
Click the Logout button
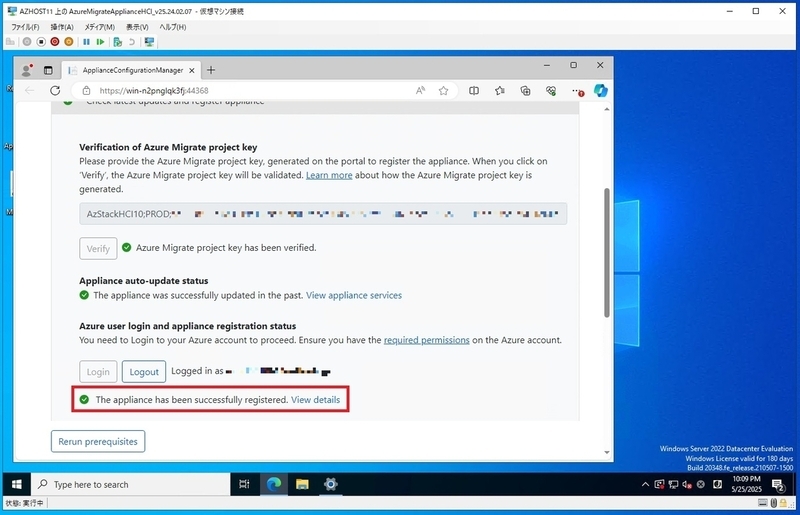(144, 372)
